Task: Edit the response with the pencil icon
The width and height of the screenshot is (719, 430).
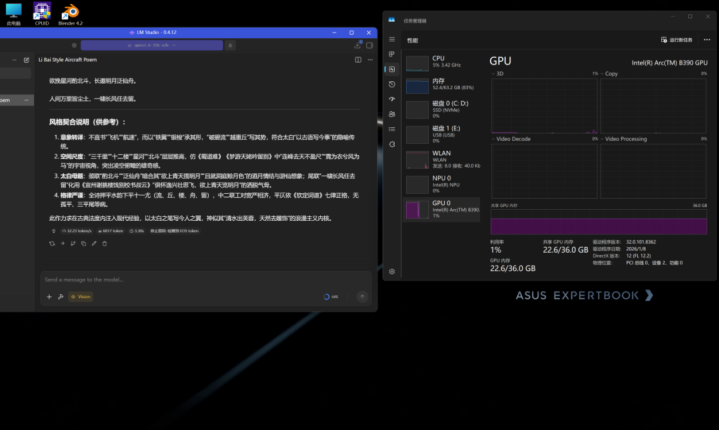Action: click(94, 243)
